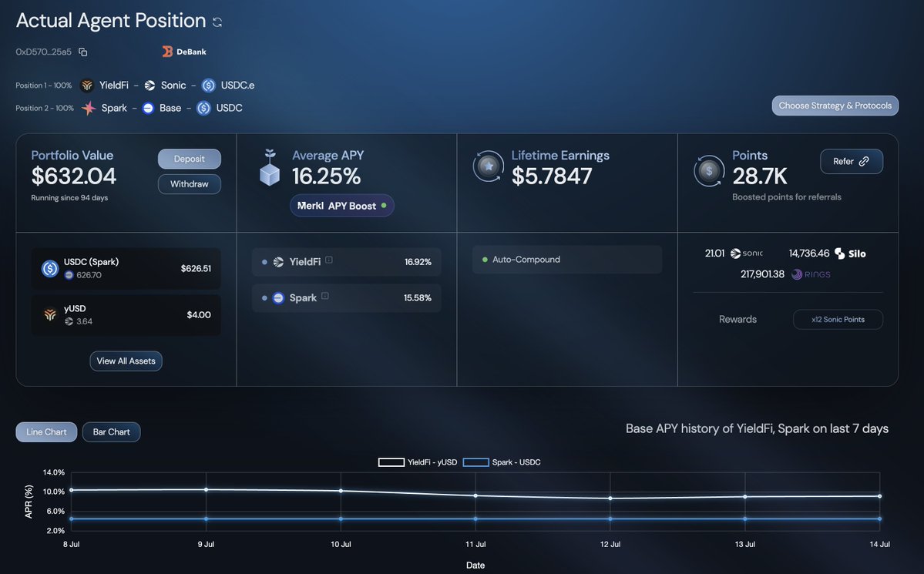Click the Spark star icon in Position 2
Screen dimensions: 924x574
pos(89,108)
